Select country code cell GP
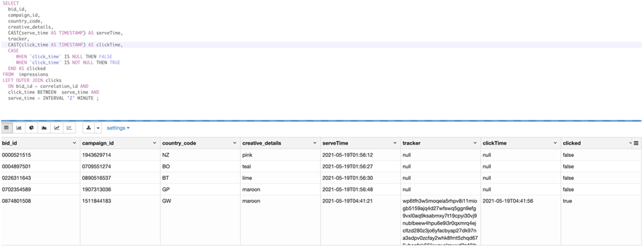 coord(200,190)
